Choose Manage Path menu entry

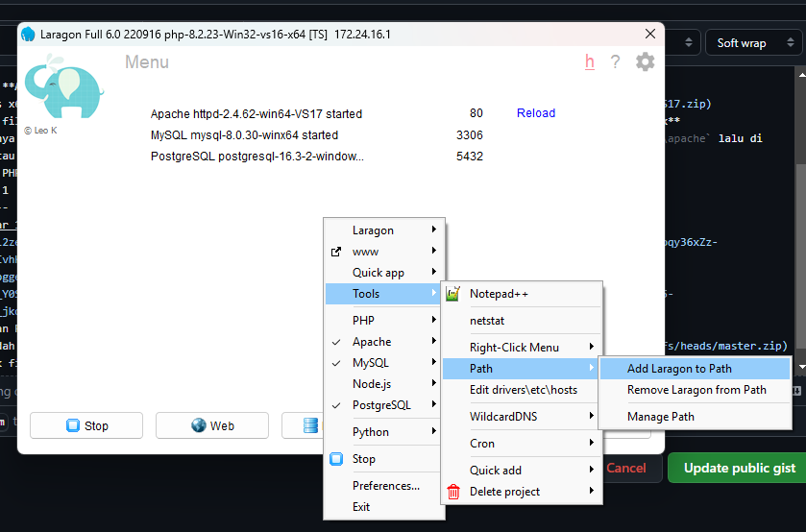(x=695, y=417)
